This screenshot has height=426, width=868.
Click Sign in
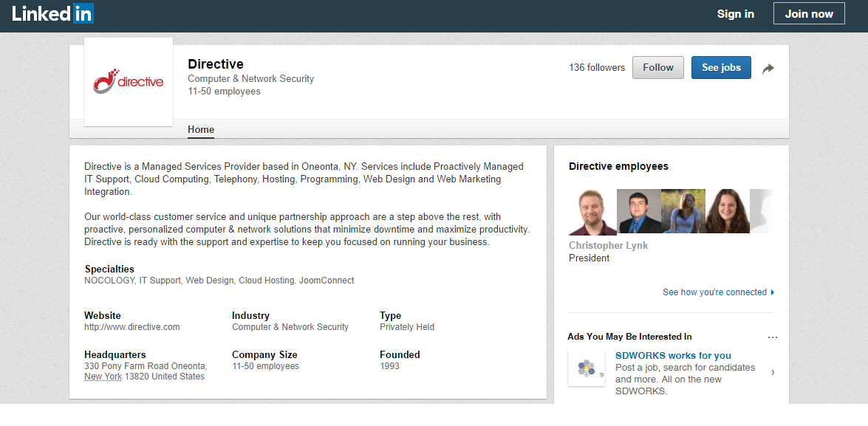point(735,14)
